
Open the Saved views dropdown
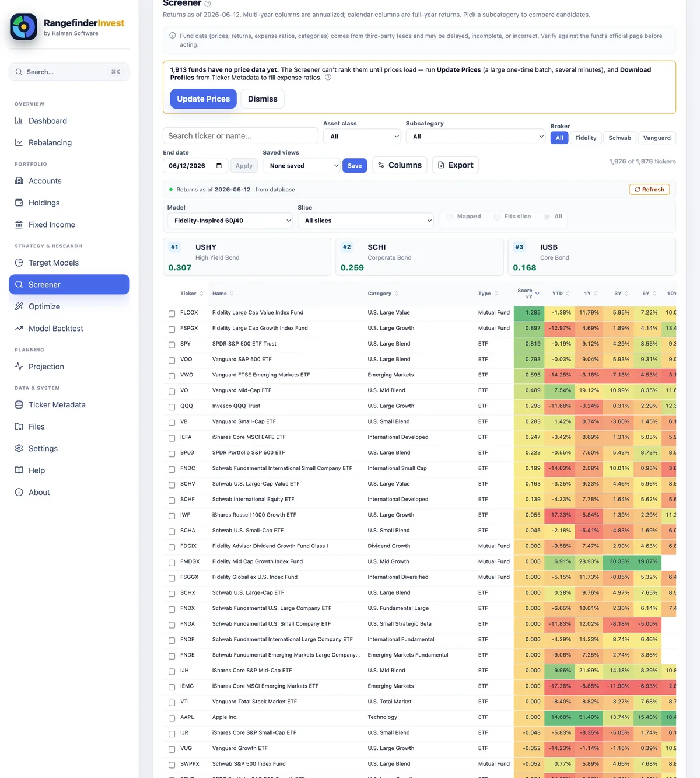coord(301,166)
